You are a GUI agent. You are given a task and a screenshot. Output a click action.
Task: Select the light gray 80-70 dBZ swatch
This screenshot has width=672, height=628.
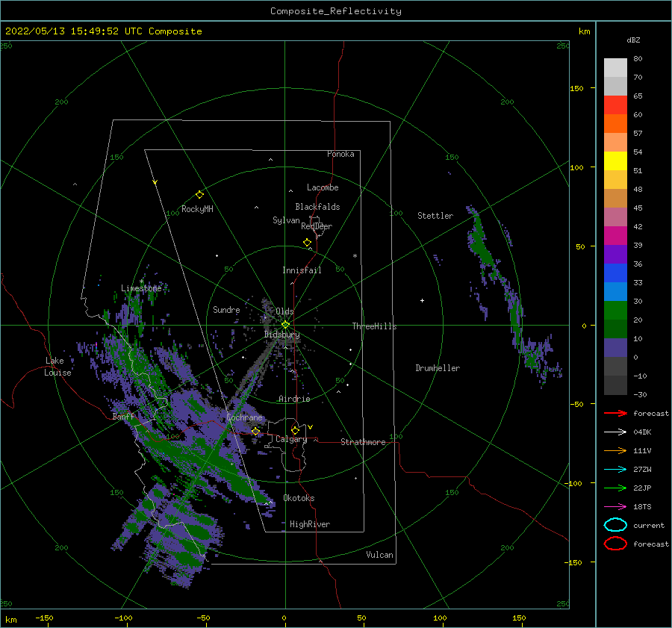[x=615, y=68]
